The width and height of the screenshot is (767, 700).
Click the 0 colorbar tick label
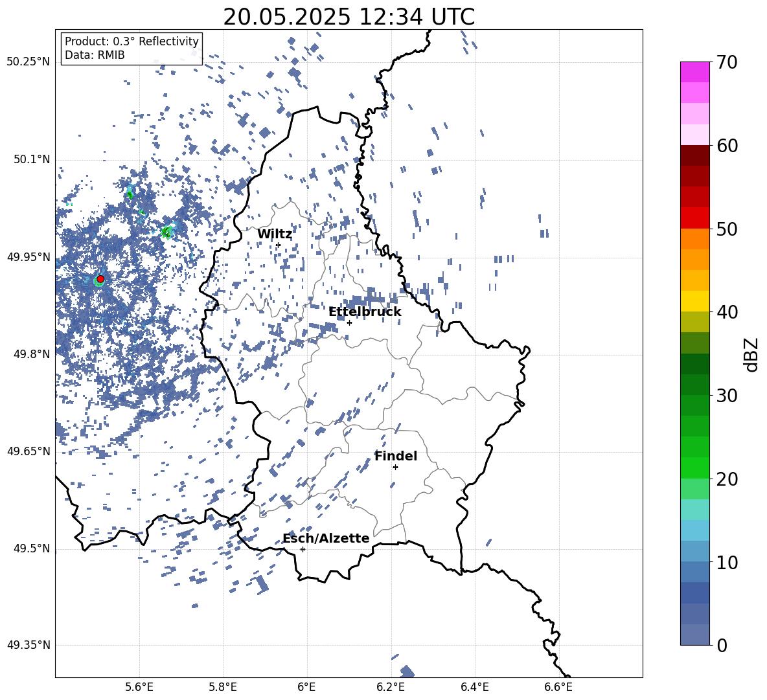pyautogui.click(x=722, y=646)
